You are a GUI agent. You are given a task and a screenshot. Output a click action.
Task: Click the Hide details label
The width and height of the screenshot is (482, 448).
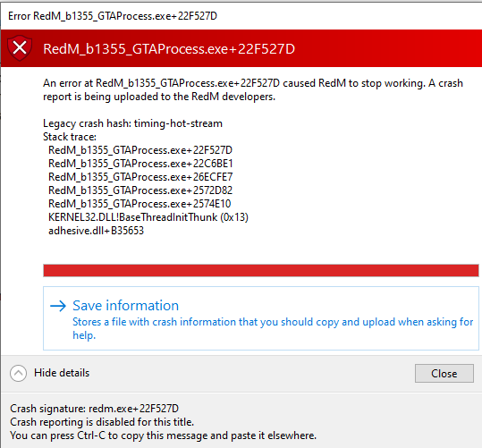point(62,373)
